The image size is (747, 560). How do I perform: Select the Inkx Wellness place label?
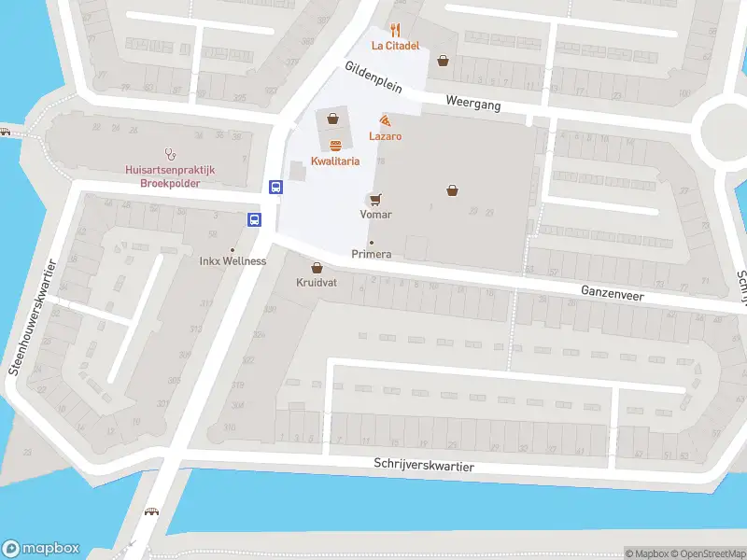(x=233, y=261)
